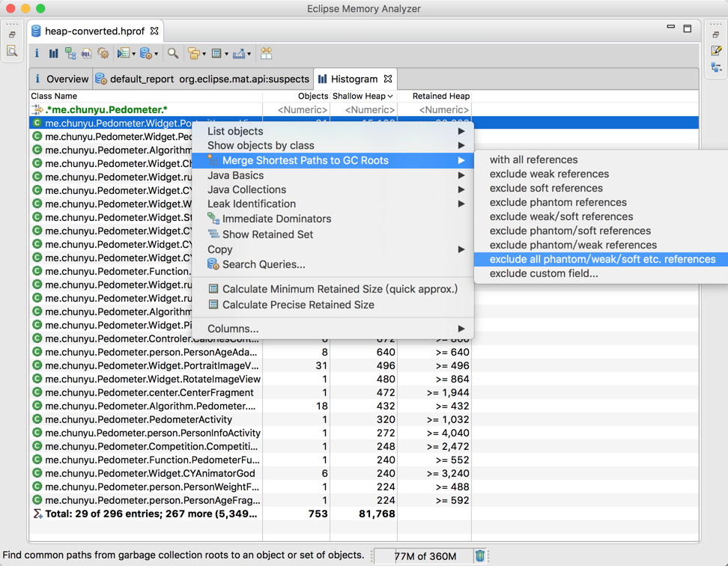Select 'exclude phantom/soft references' option
This screenshot has width=728, height=566.
tap(601, 231)
